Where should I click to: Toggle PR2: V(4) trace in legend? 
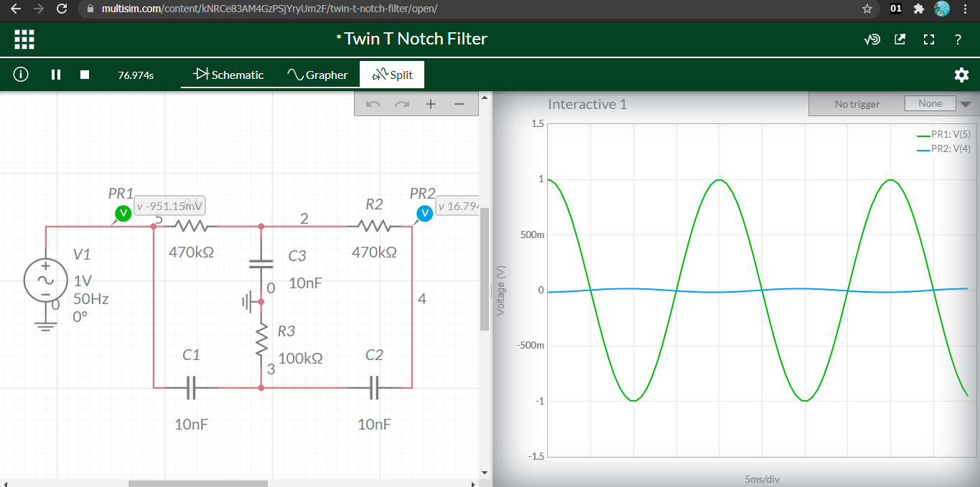(x=943, y=149)
